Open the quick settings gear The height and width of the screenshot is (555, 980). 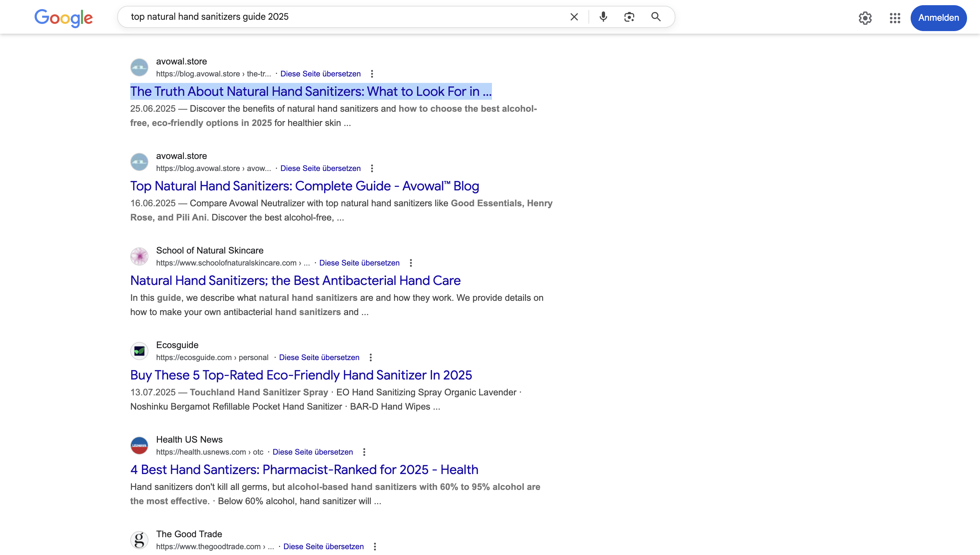pos(865,18)
